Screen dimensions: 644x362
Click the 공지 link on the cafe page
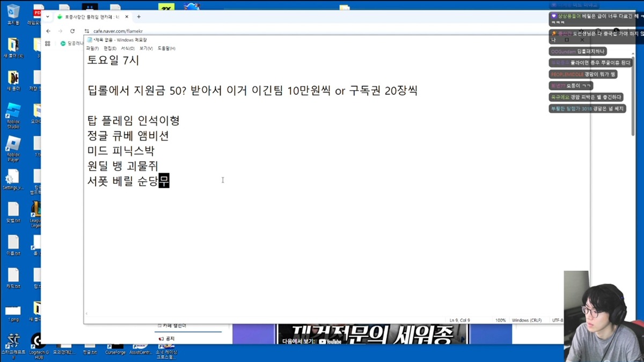tap(170, 339)
